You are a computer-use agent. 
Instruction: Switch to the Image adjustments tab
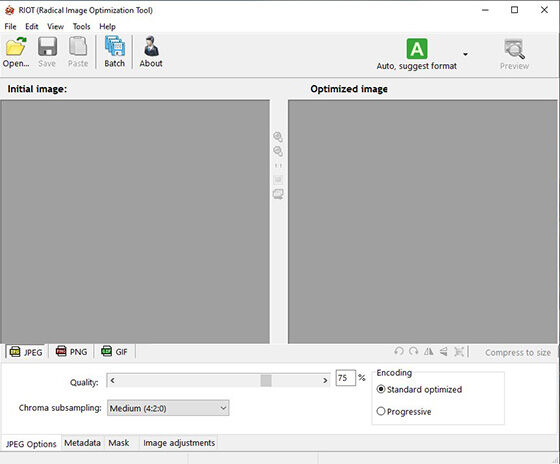pyautogui.click(x=179, y=443)
